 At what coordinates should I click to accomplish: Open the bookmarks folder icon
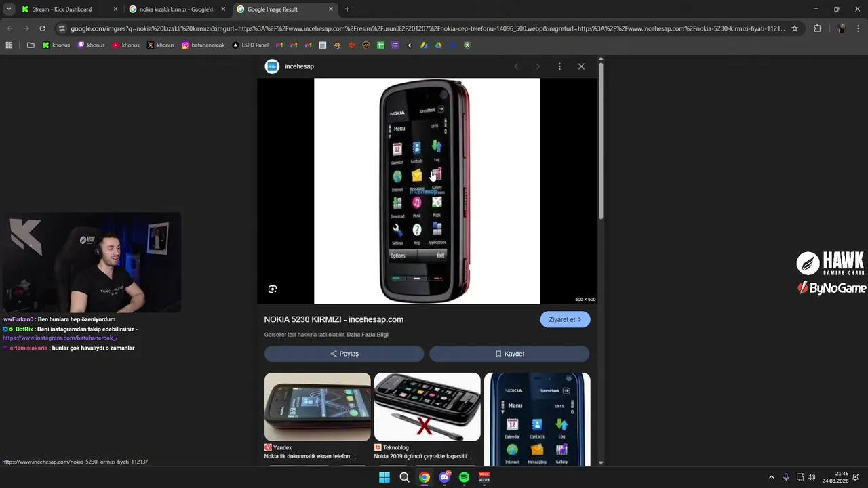(31, 45)
